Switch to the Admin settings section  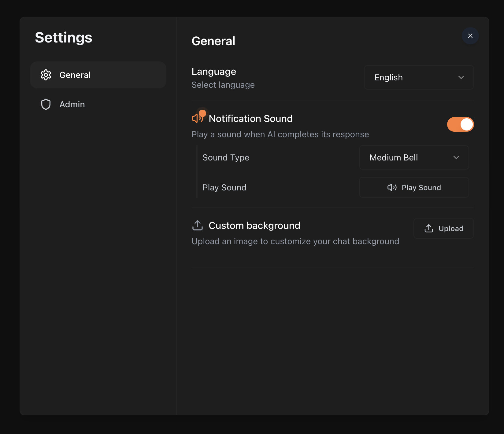[72, 104]
